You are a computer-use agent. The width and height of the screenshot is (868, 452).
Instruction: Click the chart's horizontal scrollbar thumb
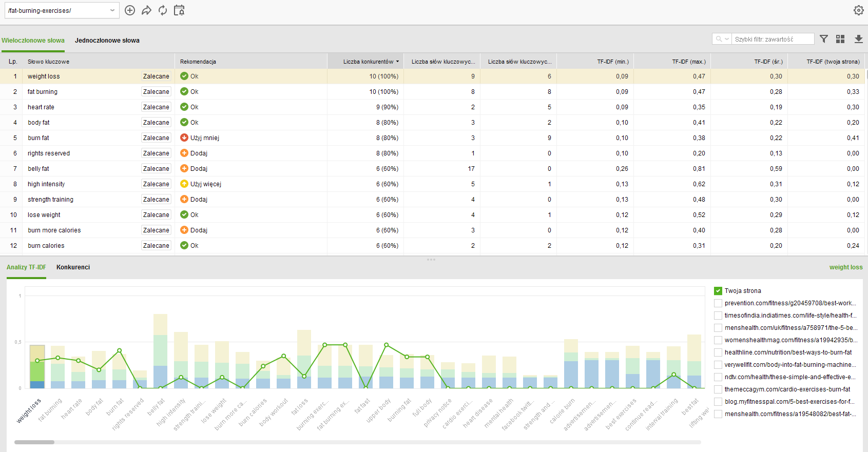[x=34, y=442]
